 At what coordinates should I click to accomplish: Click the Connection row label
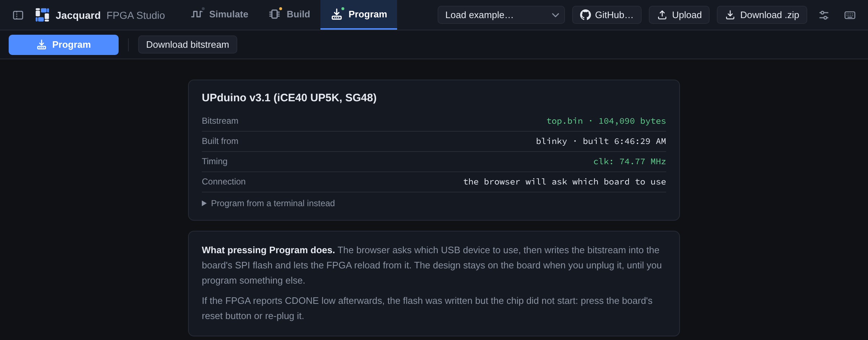(x=224, y=182)
